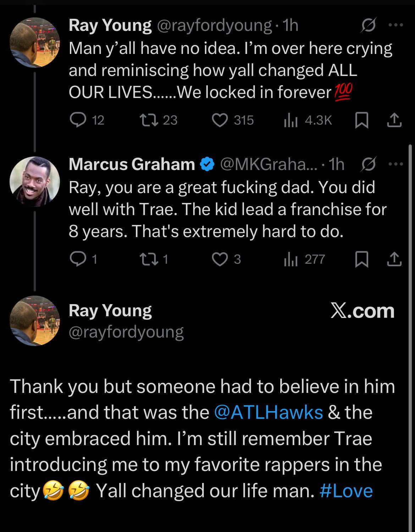Image resolution: width=415 pixels, height=532 pixels.
Task: Bookmark Ray Young's first tweet
Action: [x=361, y=121]
